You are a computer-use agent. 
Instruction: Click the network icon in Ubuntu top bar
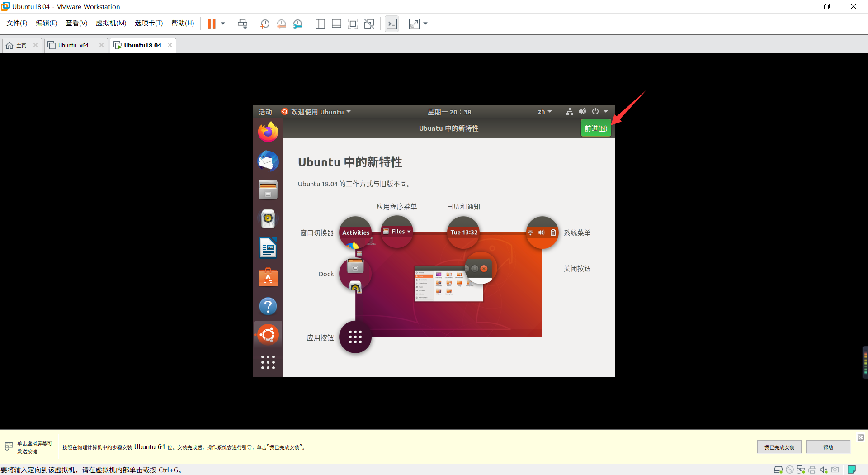(570, 111)
